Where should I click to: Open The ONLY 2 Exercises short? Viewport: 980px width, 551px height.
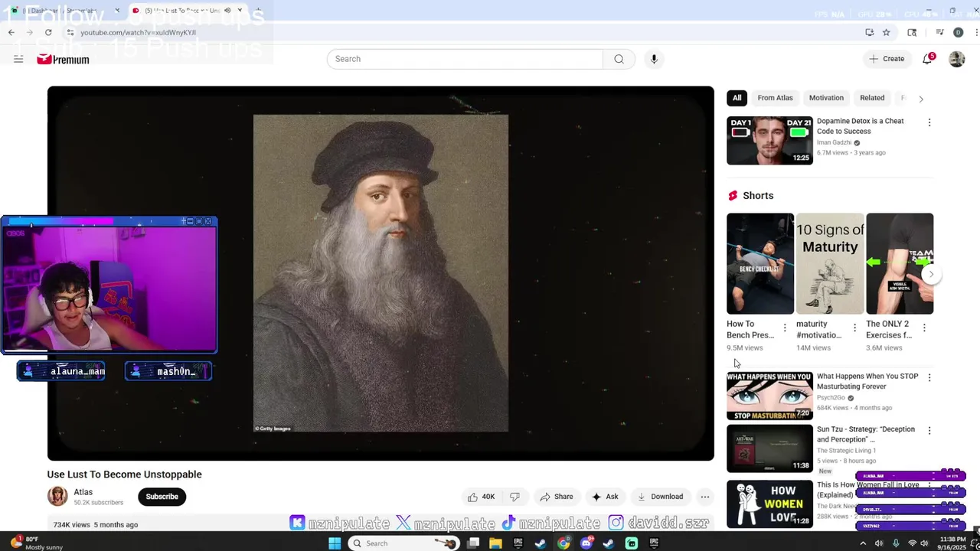[x=900, y=263]
